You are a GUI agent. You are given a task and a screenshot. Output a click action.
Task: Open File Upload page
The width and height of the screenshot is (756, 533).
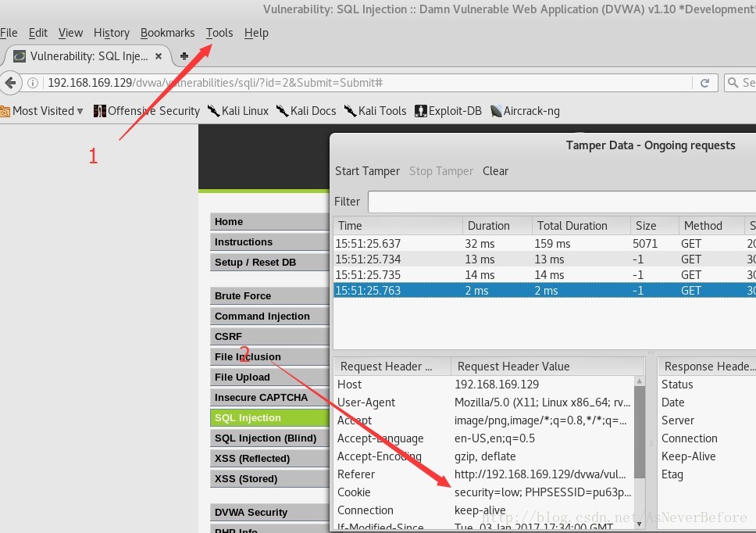tap(270, 377)
